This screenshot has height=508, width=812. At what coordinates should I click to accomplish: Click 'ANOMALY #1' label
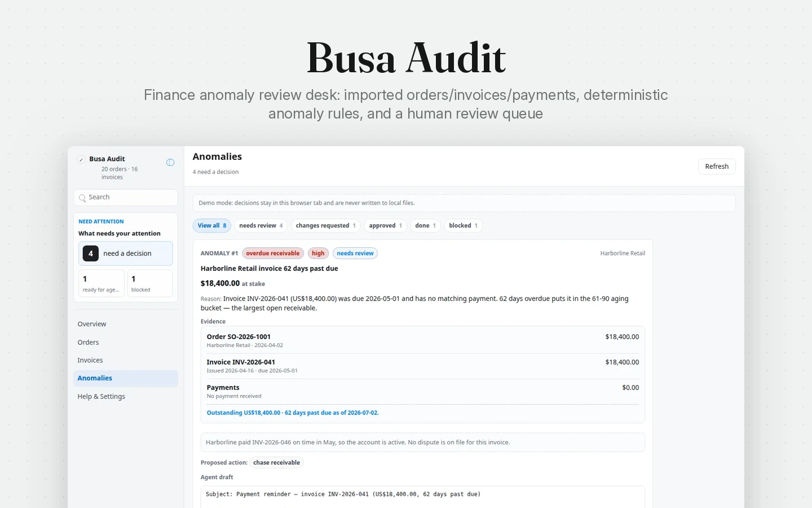(219, 253)
